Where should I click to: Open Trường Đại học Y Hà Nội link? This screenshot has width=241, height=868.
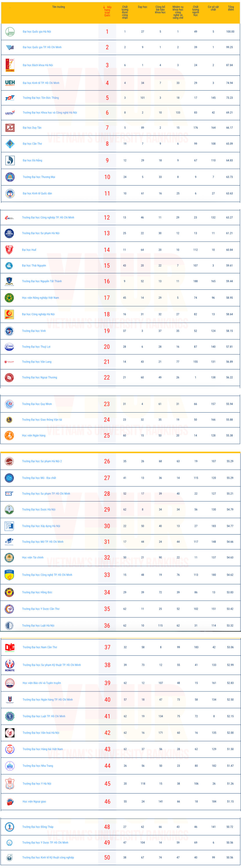(37, 784)
